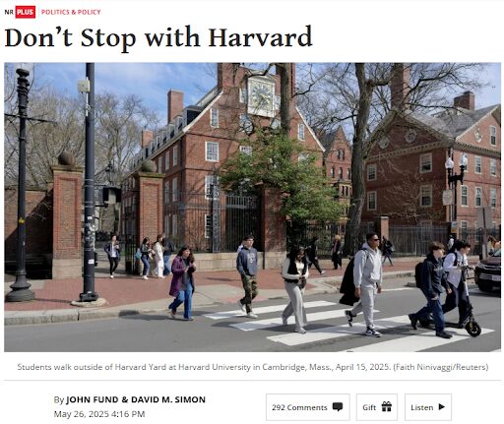
Task: Start audio via the Listen label
Action: pyautogui.click(x=421, y=407)
